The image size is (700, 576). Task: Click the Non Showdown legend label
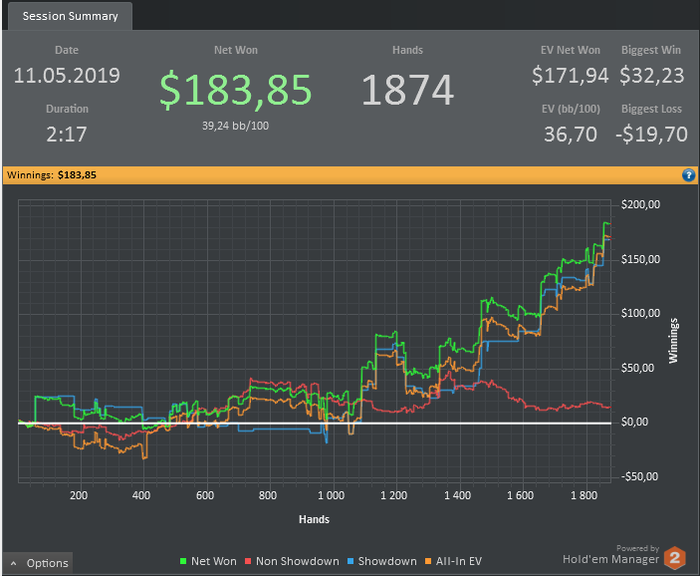(297, 561)
